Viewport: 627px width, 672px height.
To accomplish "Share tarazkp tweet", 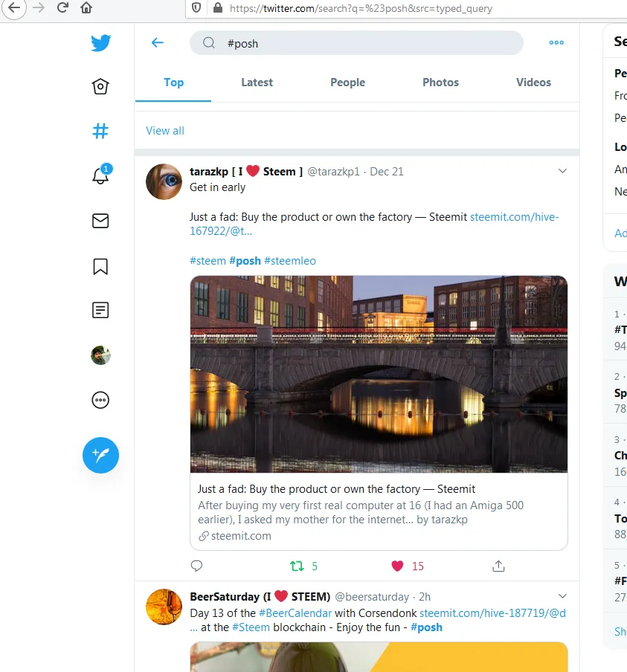I will 498,566.
